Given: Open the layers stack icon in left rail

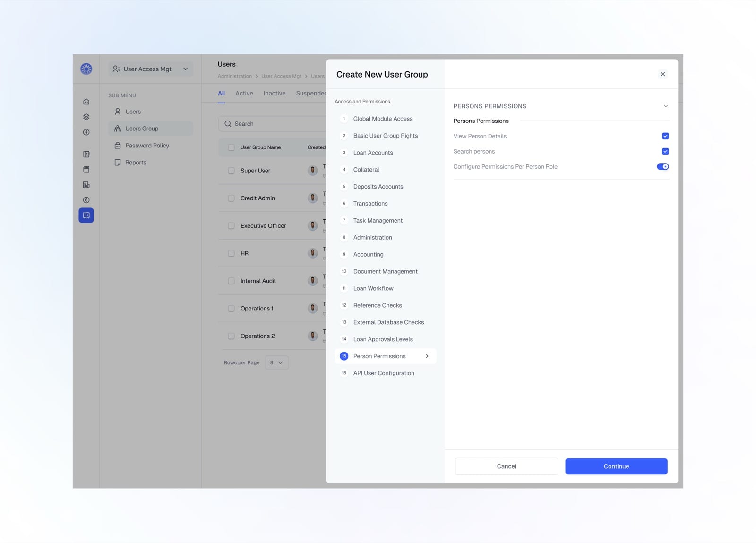Looking at the screenshot, I should (86, 117).
